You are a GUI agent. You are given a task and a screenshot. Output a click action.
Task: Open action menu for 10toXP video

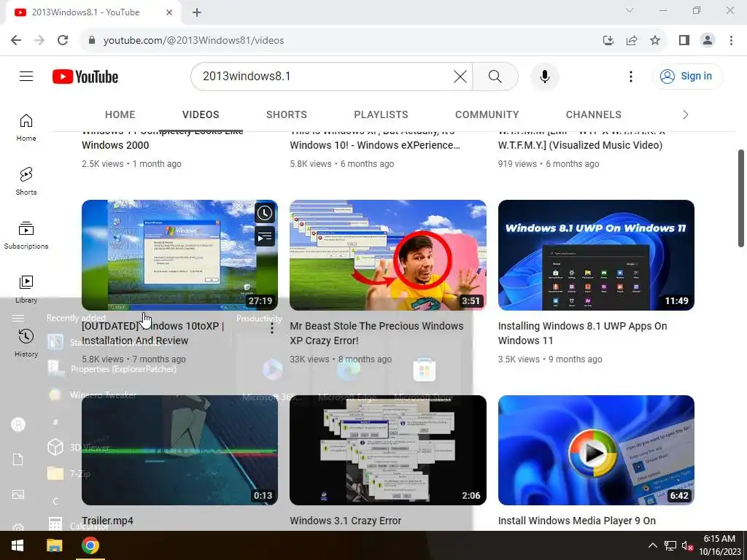[x=271, y=327]
